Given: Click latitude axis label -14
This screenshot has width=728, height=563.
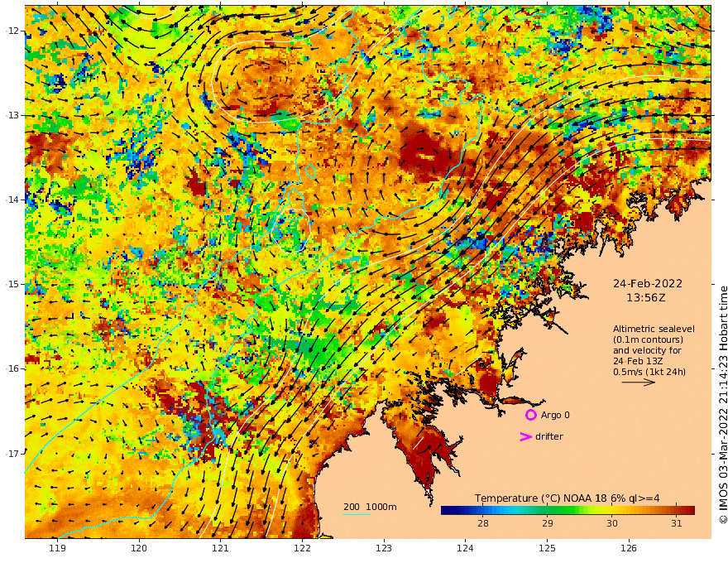Looking at the screenshot, I should (x=12, y=200).
